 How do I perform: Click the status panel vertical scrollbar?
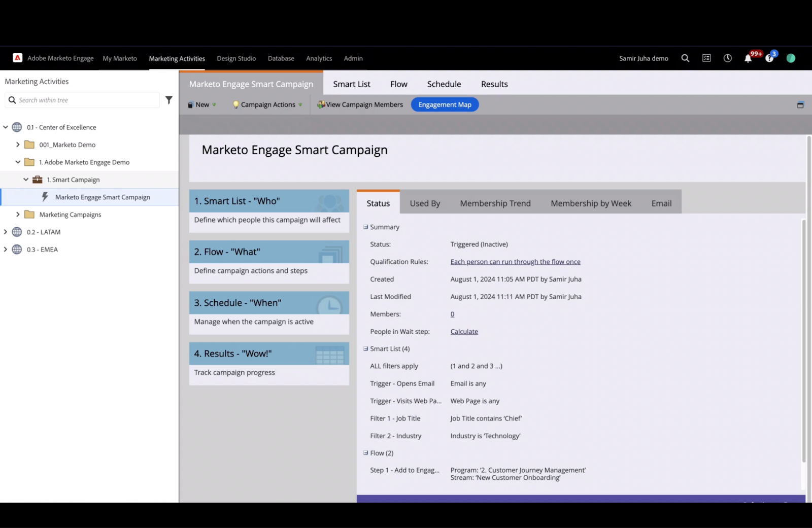point(803,341)
